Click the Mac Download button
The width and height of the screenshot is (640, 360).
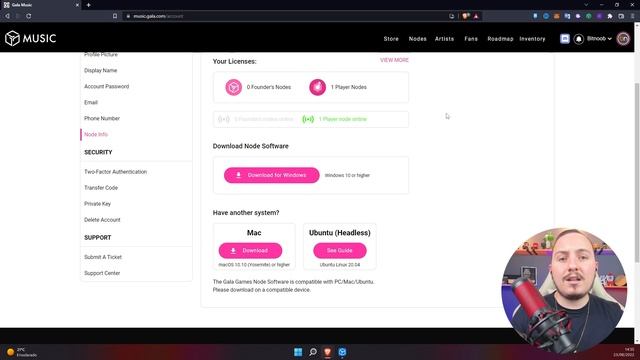click(x=250, y=251)
